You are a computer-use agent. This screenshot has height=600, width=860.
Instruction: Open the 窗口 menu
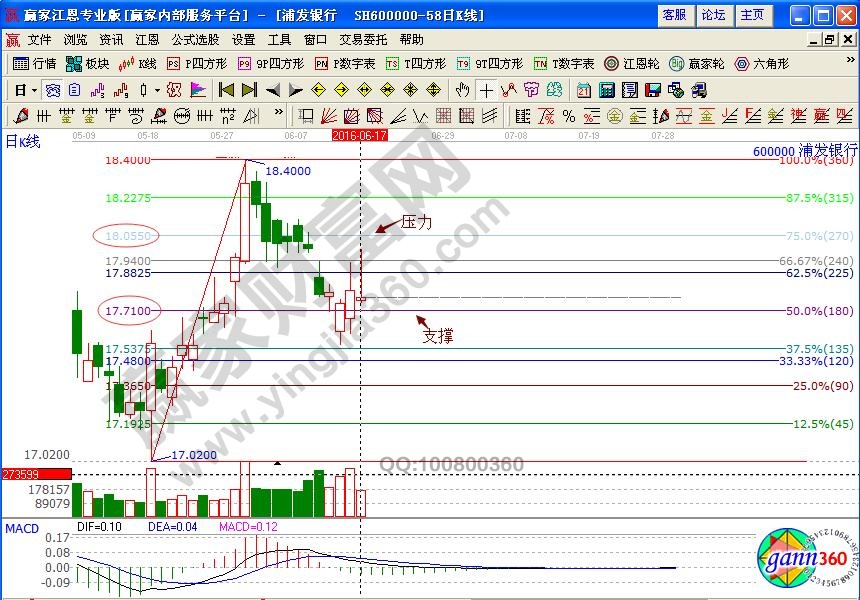pyautogui.click(x=315, y=39)
